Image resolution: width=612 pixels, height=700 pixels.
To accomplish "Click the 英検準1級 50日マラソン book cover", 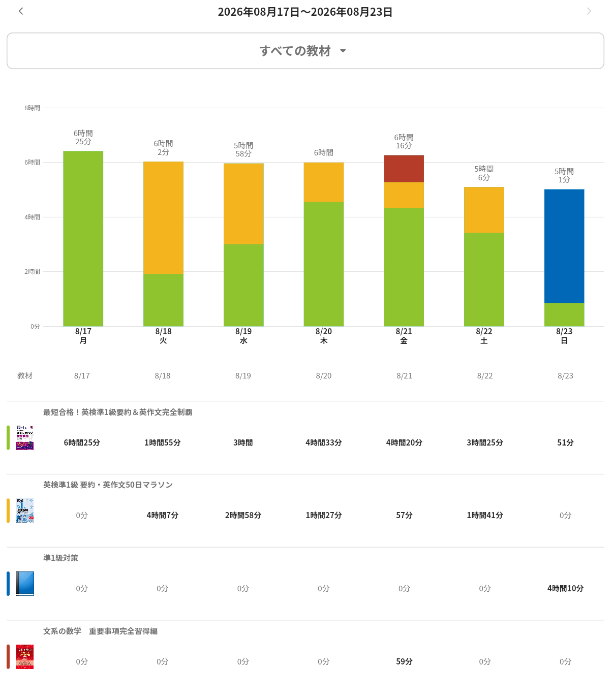I will pyautogui.click(x=25, y=511).
